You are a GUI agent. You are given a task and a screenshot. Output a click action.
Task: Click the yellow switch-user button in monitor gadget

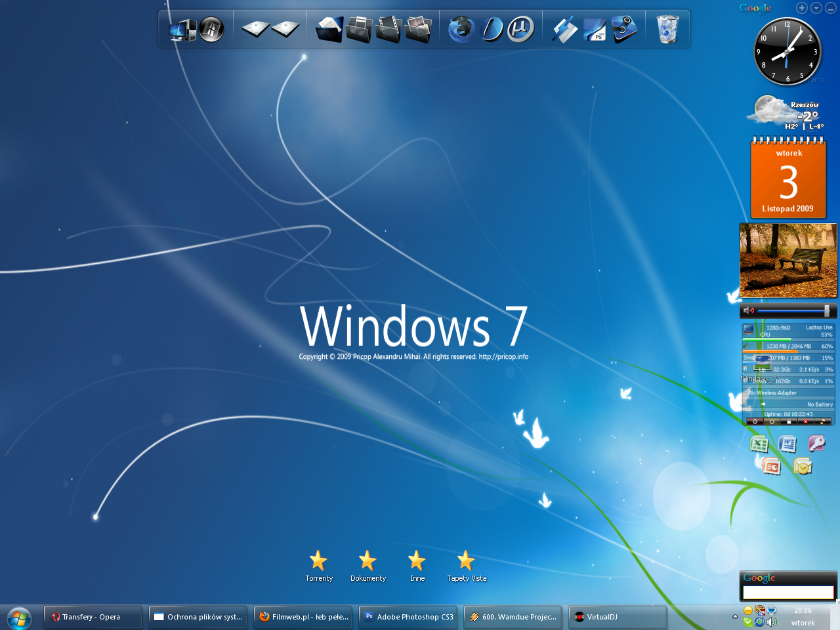(x=822, y=421)
